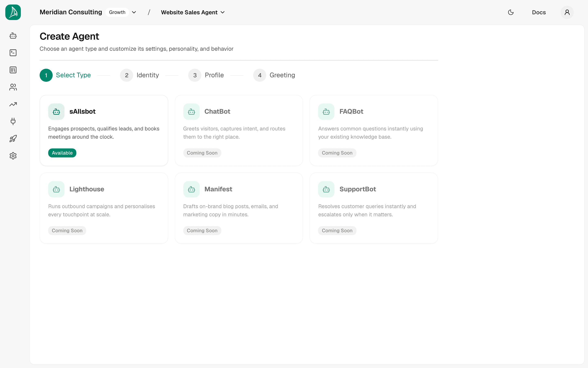
Task: Open the users contacts sidebar icon
Action: [13, 87]
